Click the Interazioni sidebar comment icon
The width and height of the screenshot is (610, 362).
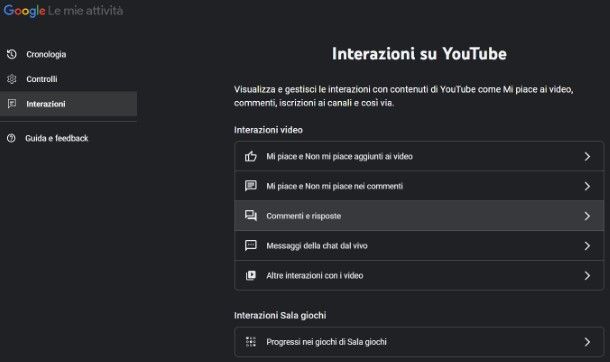tap(12, 104)
